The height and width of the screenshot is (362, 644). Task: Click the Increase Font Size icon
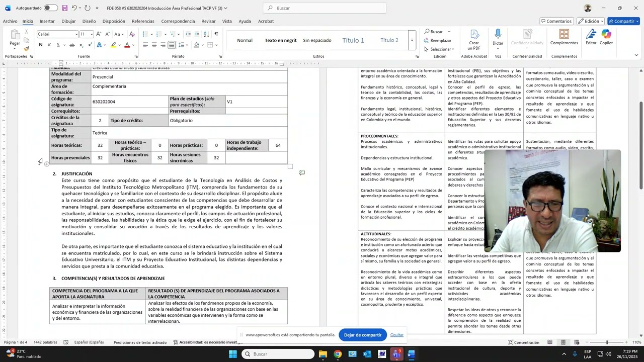[99, 34]
